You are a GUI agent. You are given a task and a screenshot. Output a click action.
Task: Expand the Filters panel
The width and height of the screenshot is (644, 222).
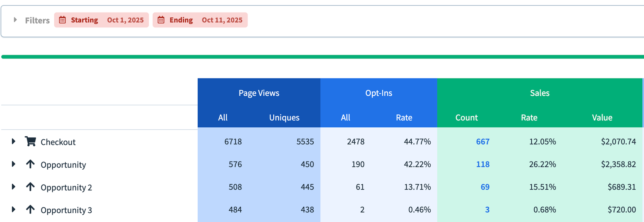(15, 20)
